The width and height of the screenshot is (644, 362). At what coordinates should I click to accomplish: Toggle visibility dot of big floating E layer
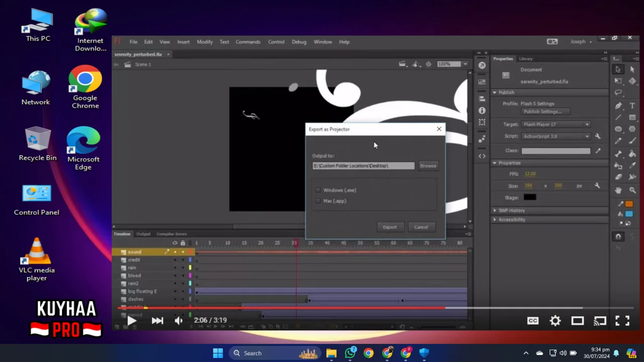coord(175,291)
